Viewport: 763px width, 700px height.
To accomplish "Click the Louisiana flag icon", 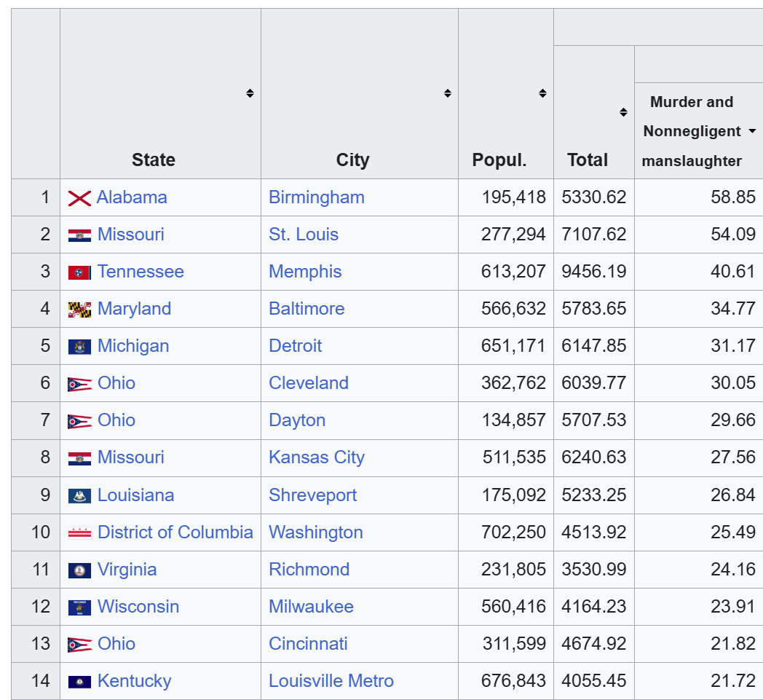I will pos(79,496).
